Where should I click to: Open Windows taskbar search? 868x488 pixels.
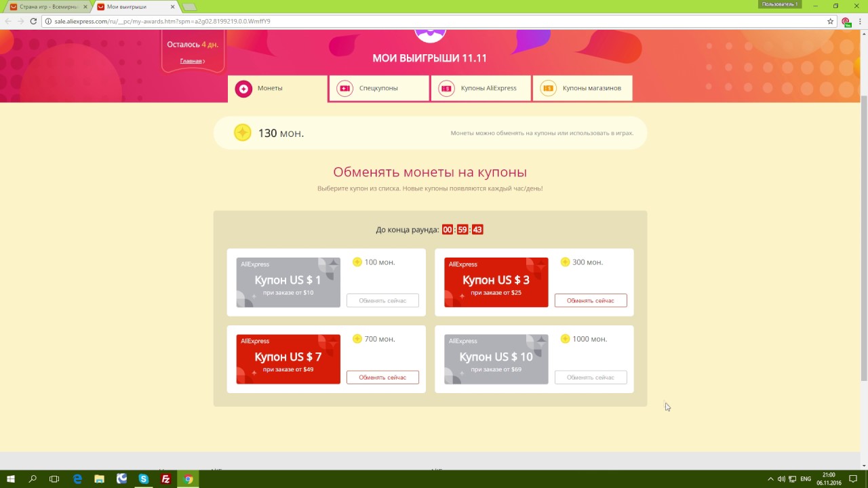[x=33, y=479]
